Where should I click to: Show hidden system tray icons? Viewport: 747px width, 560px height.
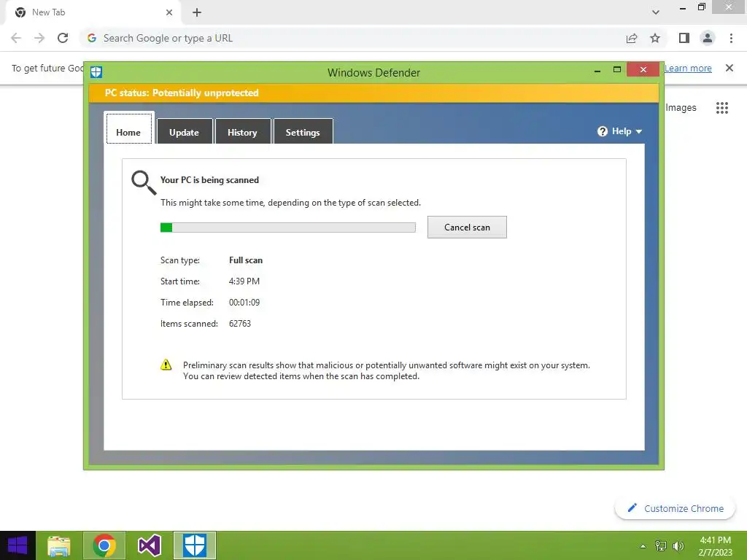643,546
